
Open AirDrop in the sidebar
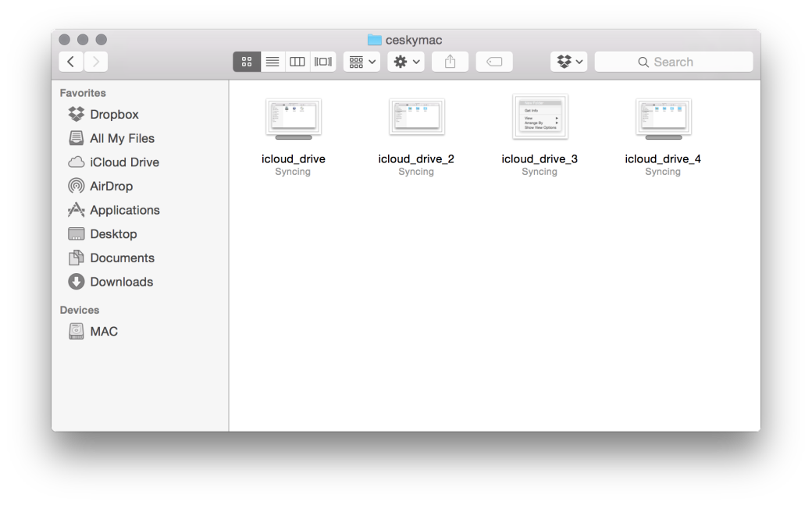tap(110, 186)
